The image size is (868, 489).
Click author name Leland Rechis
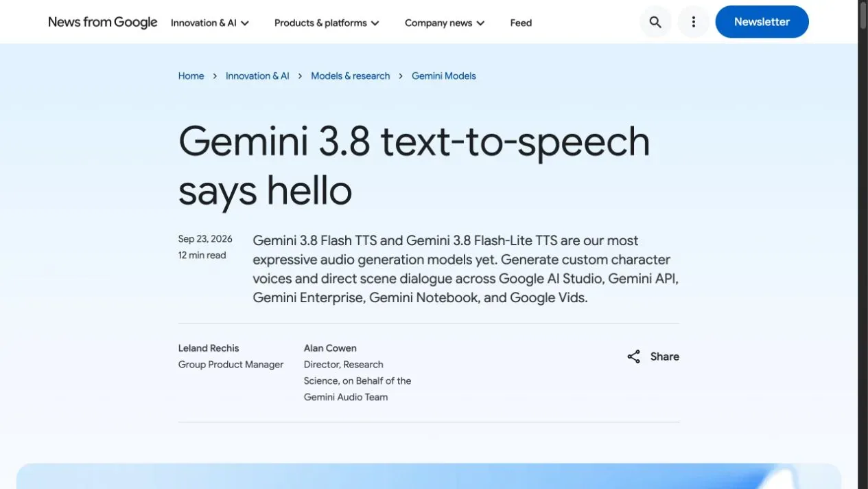(x=209, y=348)
